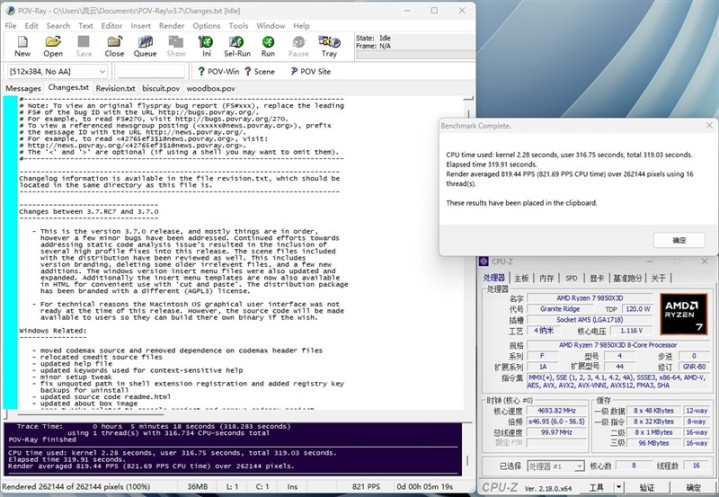Click the Open file toolbar icon
The width and height of the screenshot is (719, 497).
point(53,46)
